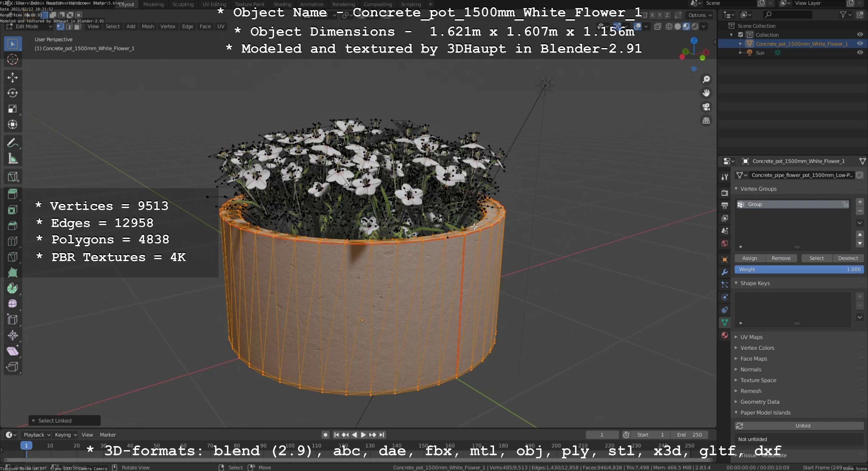The width and height of the screenshot is (868, 471).
Task: Open the Face menu
Action: (205, 27)
